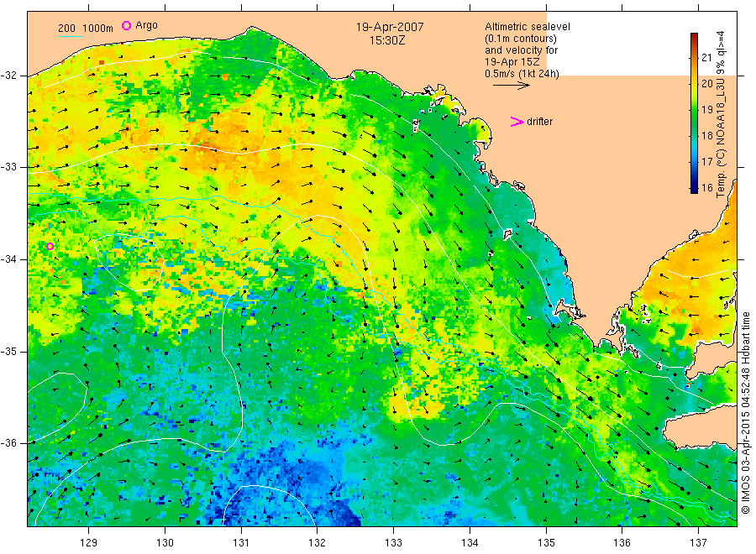Click the '200 1000m' depth legend text
Viewport: 756px width, 554px height.
[x=86, y=29]
